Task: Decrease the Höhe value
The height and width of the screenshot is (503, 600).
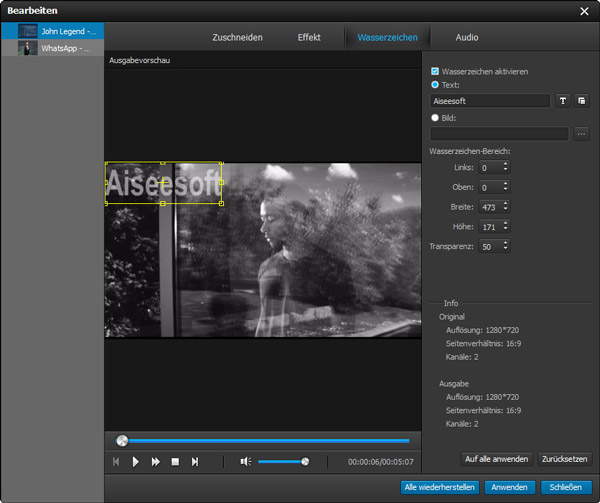Action: click(505, 229)
